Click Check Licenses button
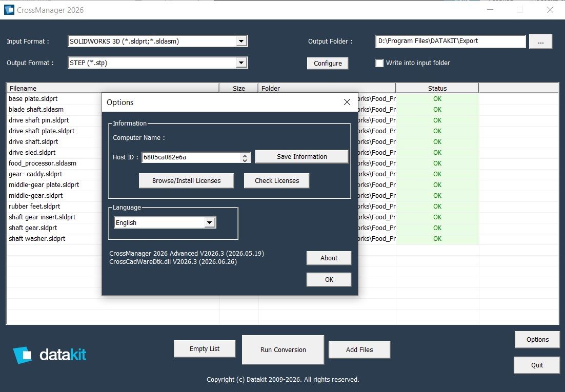 [277, 181]
